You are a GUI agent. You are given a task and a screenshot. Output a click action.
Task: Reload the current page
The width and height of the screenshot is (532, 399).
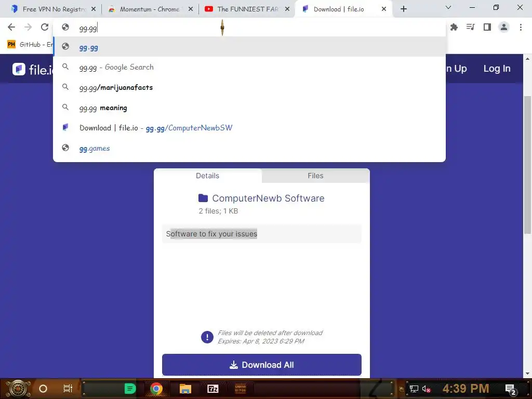click(45, 27)
